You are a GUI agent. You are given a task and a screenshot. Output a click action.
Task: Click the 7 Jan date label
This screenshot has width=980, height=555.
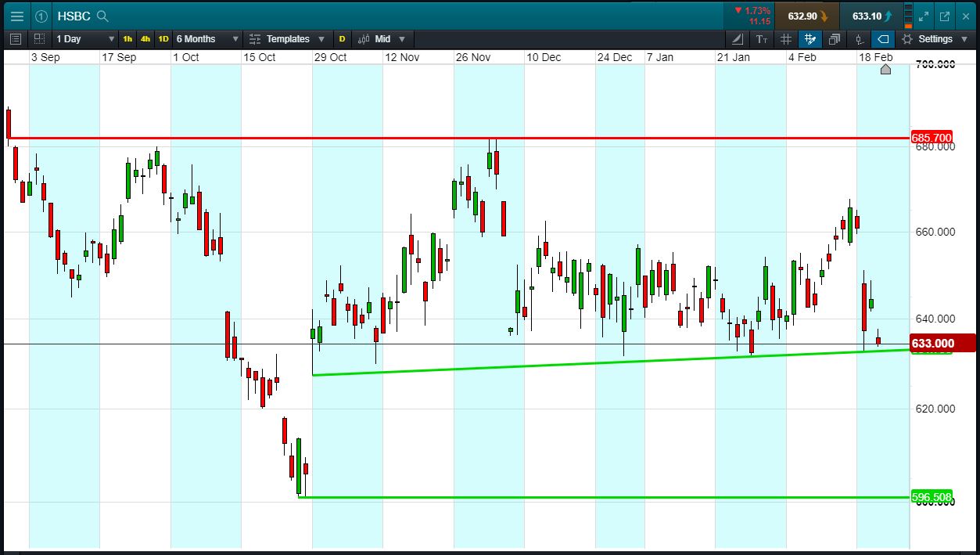coord(659,57)
